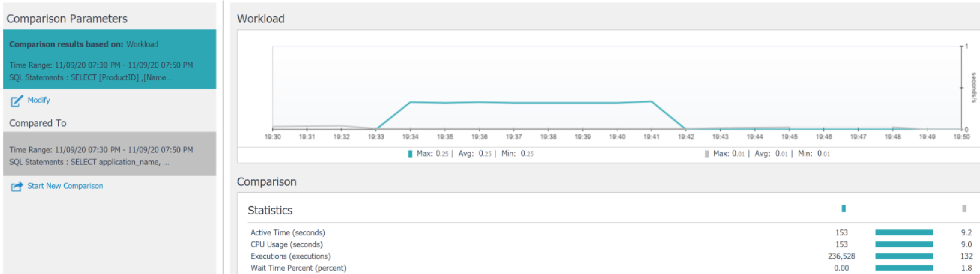Click the teal legend swatch beside Max 0.25

[x=410, y=154]
